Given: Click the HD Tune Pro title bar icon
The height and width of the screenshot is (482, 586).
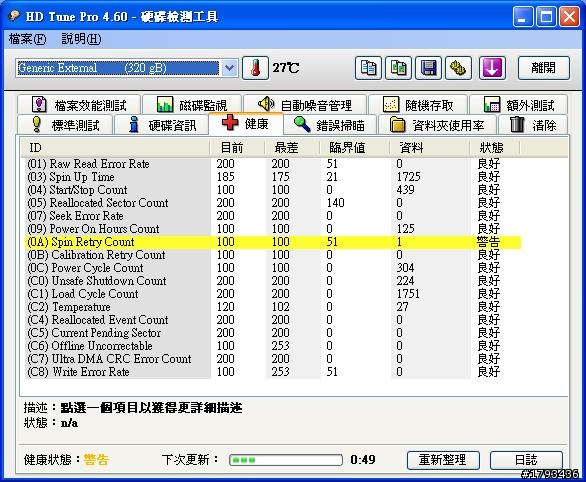Looking at the screenshot, I should pyautogui.click(x=13, y=16).
